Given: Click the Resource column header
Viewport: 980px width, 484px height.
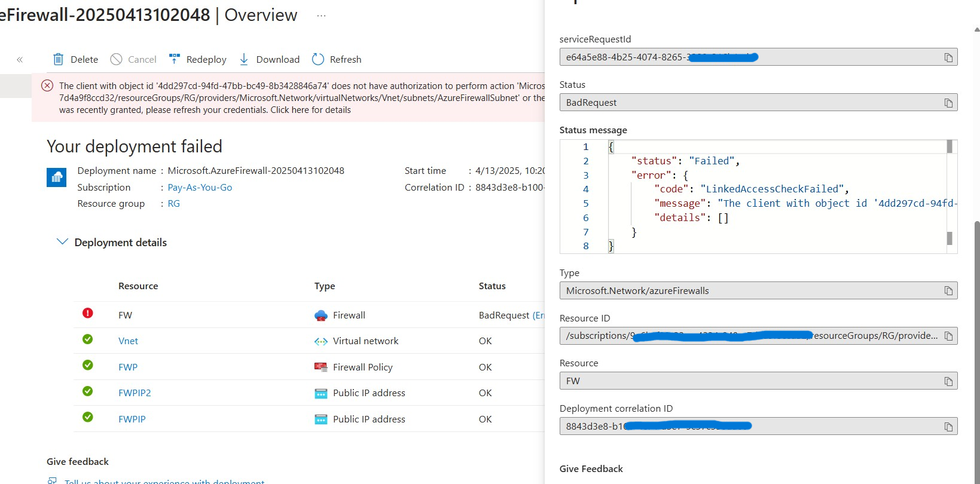Looking at the screenshot, I should click(138, 286).
